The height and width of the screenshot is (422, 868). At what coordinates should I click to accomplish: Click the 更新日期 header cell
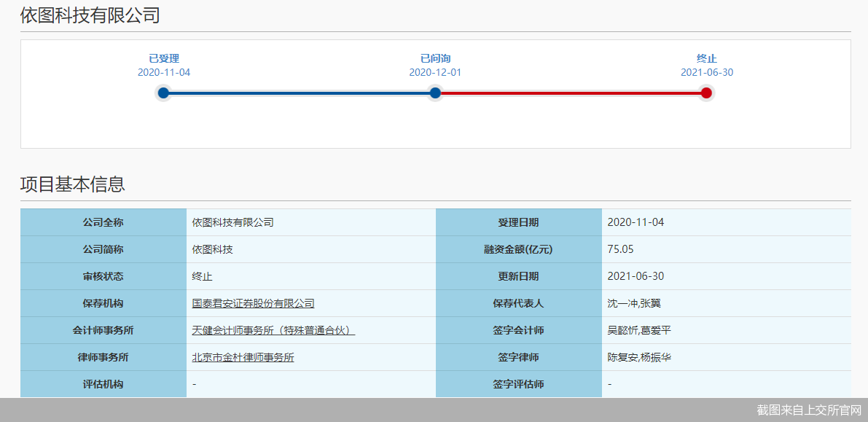[519, 276]
